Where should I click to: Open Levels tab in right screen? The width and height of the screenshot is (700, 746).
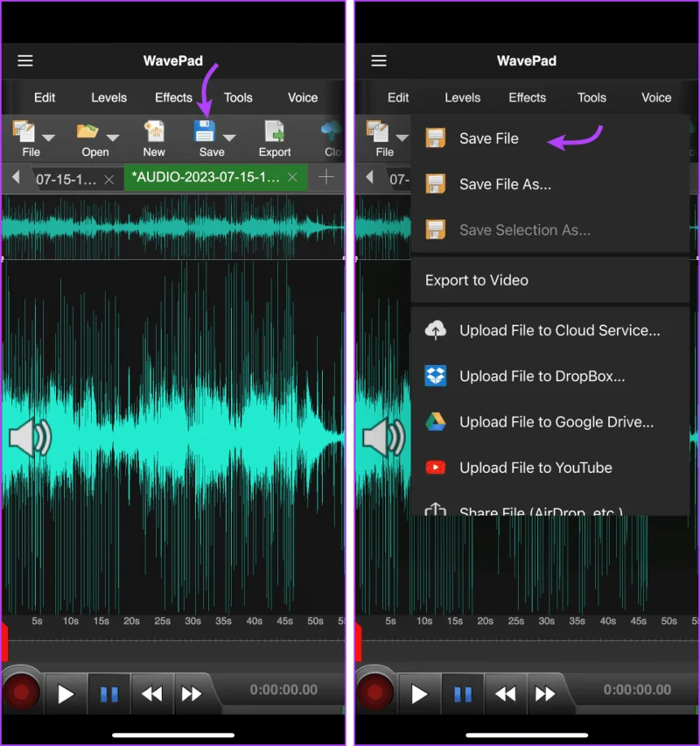(463, 97)
